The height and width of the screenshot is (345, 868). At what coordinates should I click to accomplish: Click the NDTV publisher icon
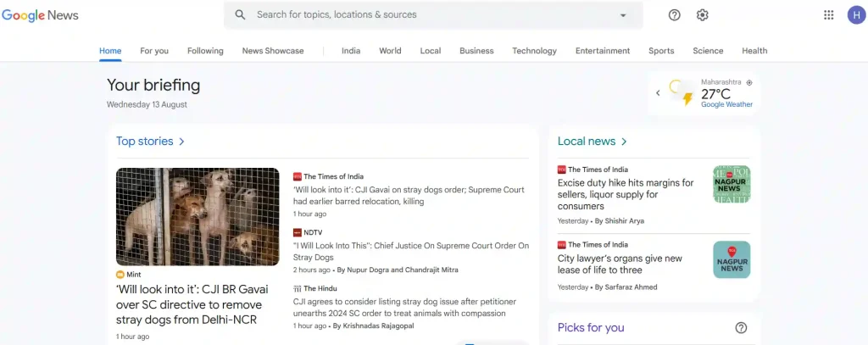[298, 232]
